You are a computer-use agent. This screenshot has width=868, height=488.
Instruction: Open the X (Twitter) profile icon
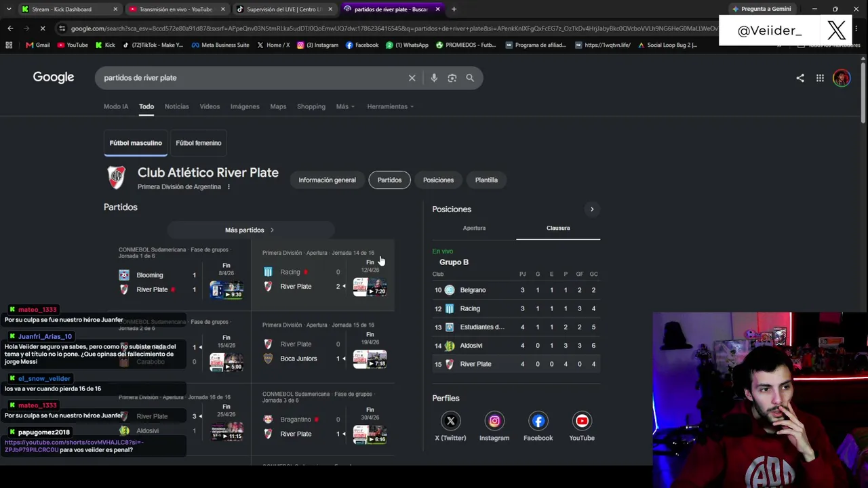[x=450, y=421]
